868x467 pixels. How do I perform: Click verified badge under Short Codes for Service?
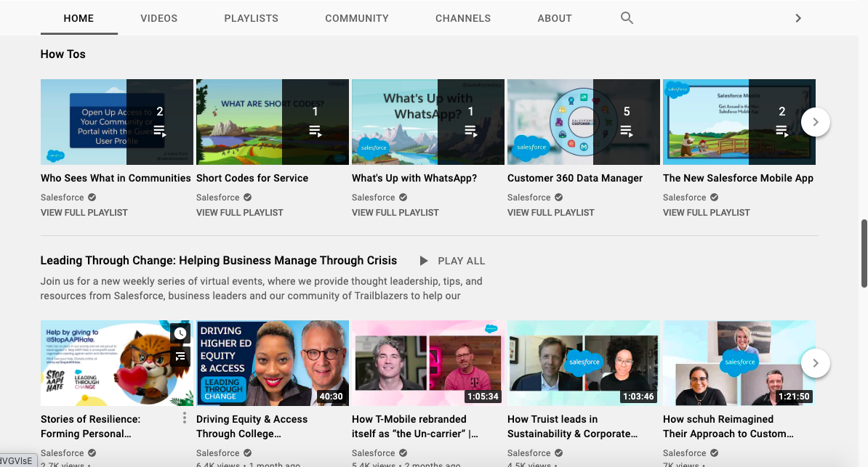click(x=247, y=198)
